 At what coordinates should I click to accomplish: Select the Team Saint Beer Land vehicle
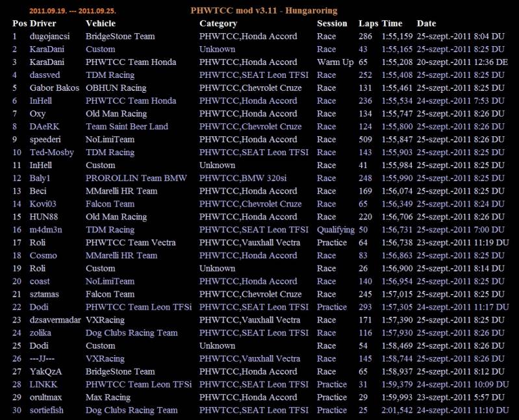(127, 127)
